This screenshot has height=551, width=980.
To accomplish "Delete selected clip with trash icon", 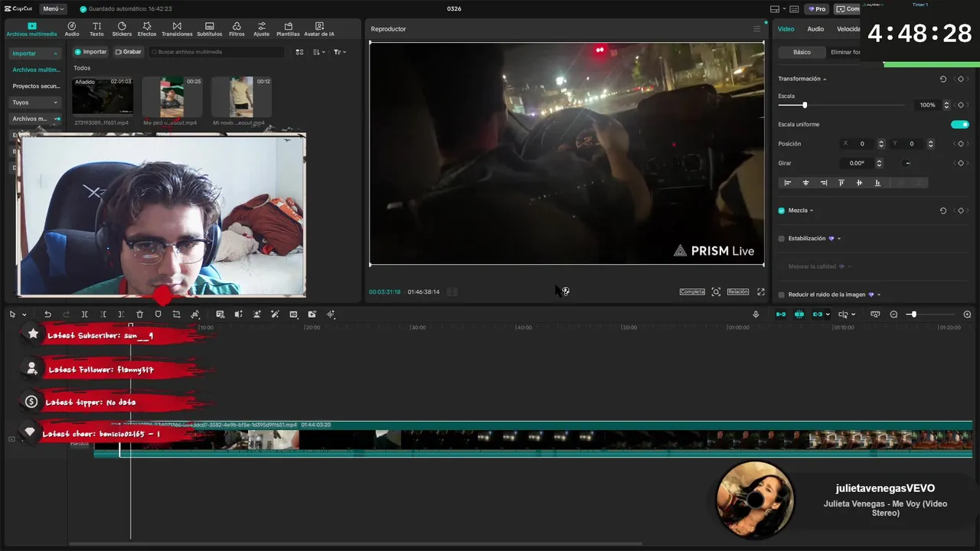I will (x=139, y=315).
